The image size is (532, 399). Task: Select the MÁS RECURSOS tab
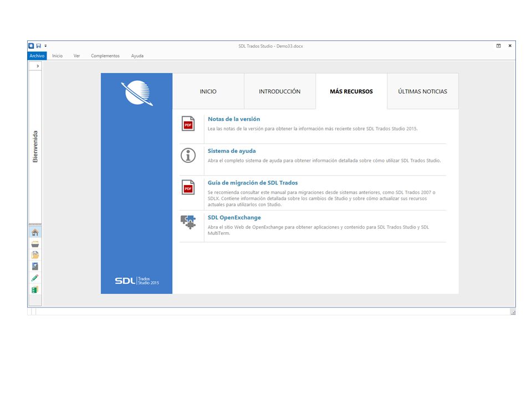(351, 91)
